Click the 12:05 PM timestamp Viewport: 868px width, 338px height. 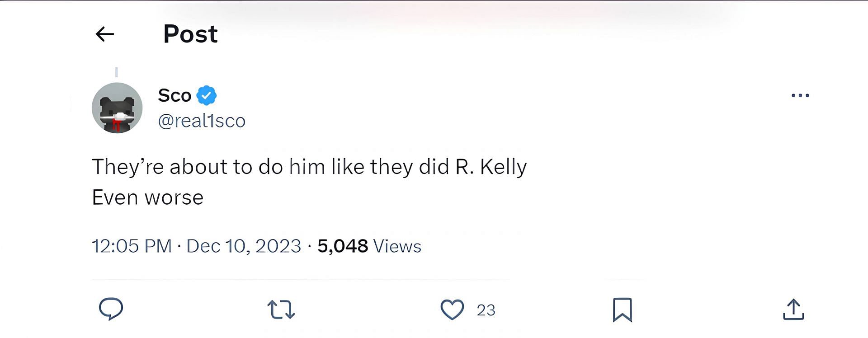(x=132, y=246)
